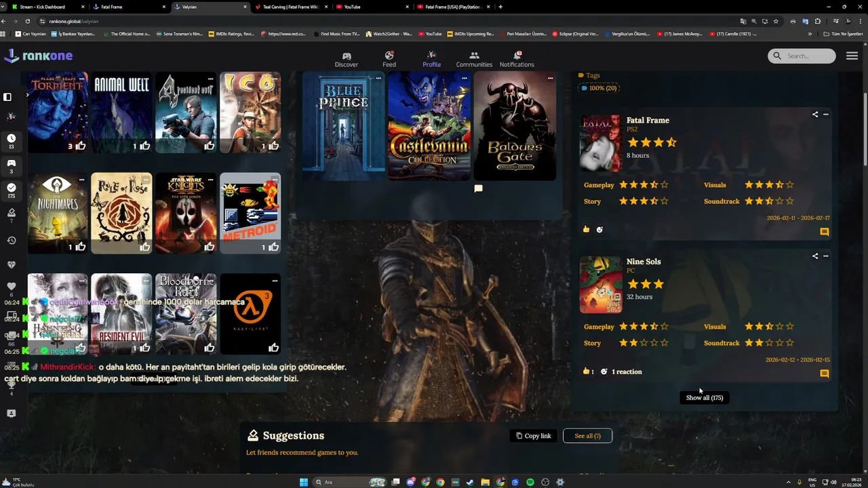Open comments on Fatal Frame review
The width and height of the screenshot is (868, 488).
pyautogui.click(x=825, y=232)
